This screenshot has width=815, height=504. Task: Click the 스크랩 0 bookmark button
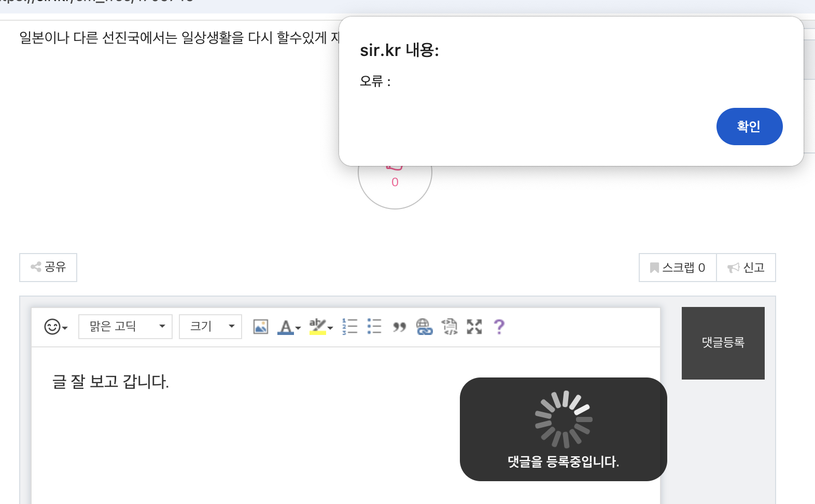click(x=678, y=268)
